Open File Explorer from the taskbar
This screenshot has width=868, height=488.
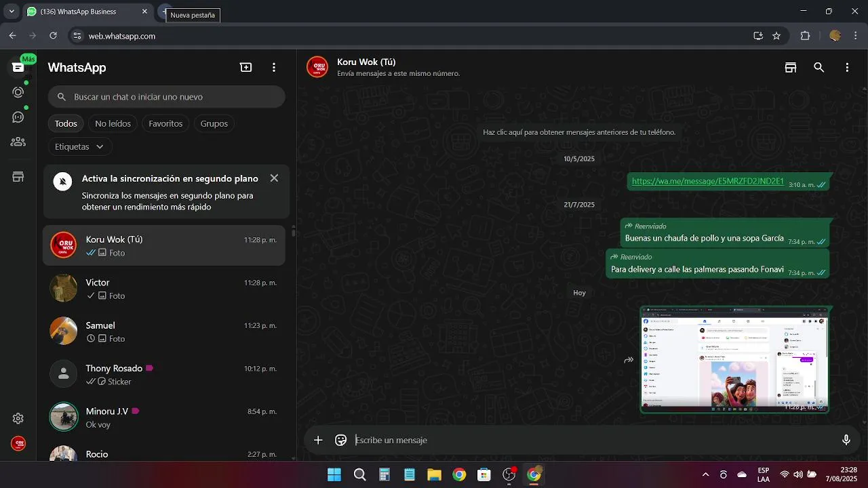click(x=434, y=474)
